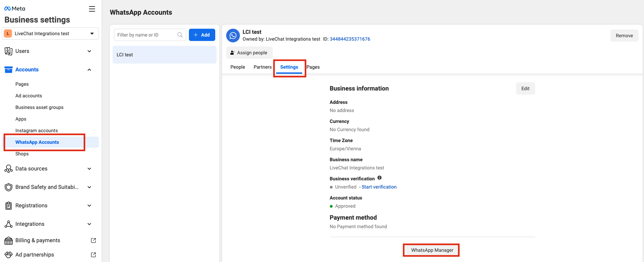Expand the Registrations chevron
The height and width of the screenshot is (262, 644).
89,206
